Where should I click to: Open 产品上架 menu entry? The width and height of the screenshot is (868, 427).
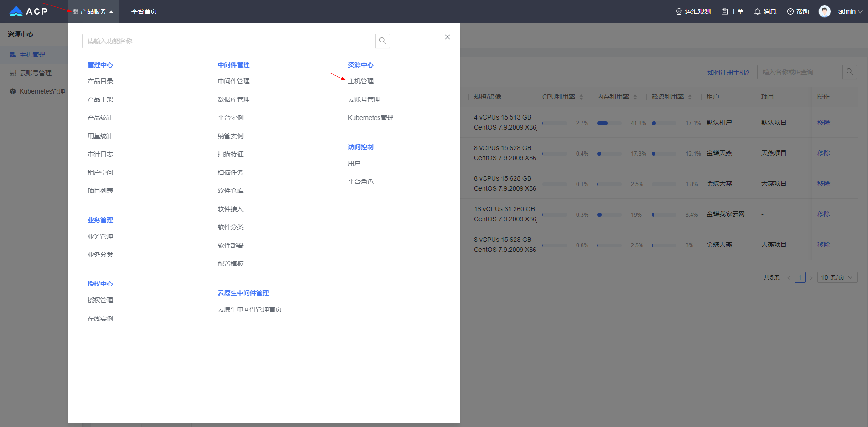[x=100, y=99]
